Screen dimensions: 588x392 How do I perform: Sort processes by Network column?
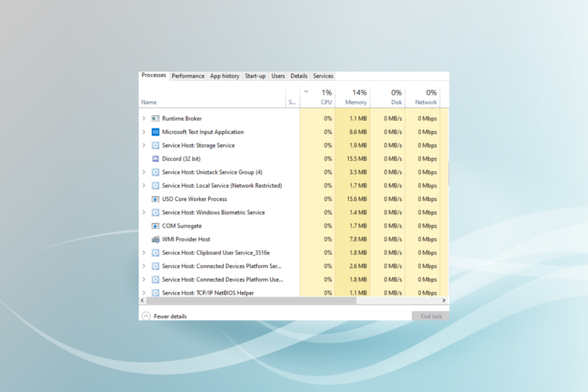[422, 98]
